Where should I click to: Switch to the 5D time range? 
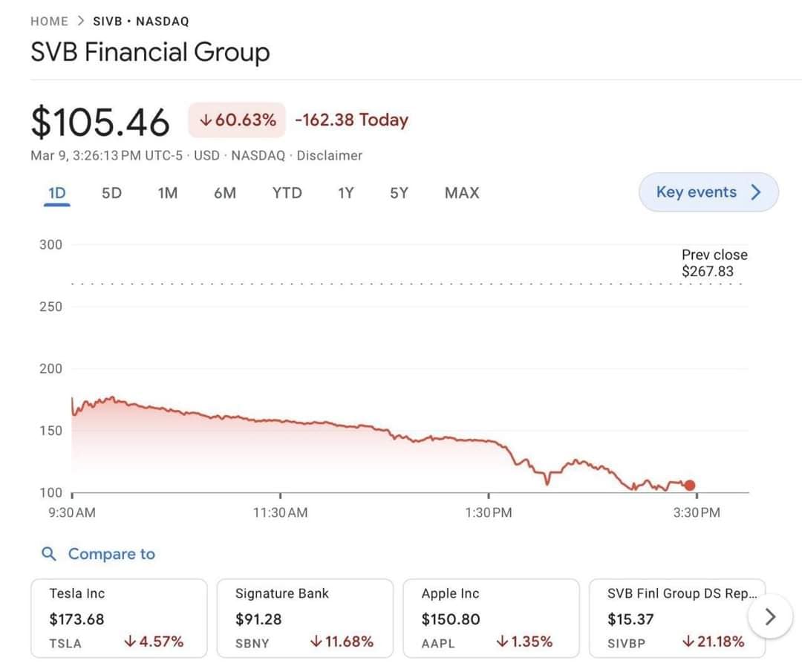[x=111, y=193]
